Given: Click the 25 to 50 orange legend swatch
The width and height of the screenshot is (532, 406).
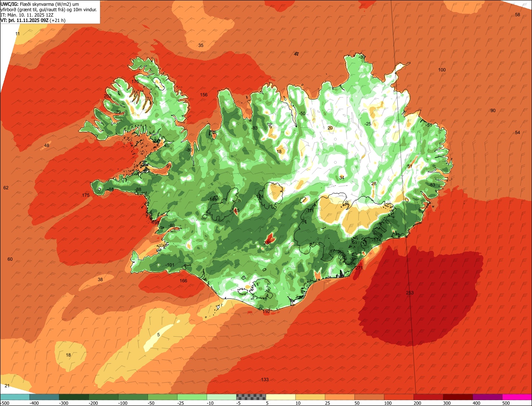Looking at the screenshot, I should click(x=340, y=397).
